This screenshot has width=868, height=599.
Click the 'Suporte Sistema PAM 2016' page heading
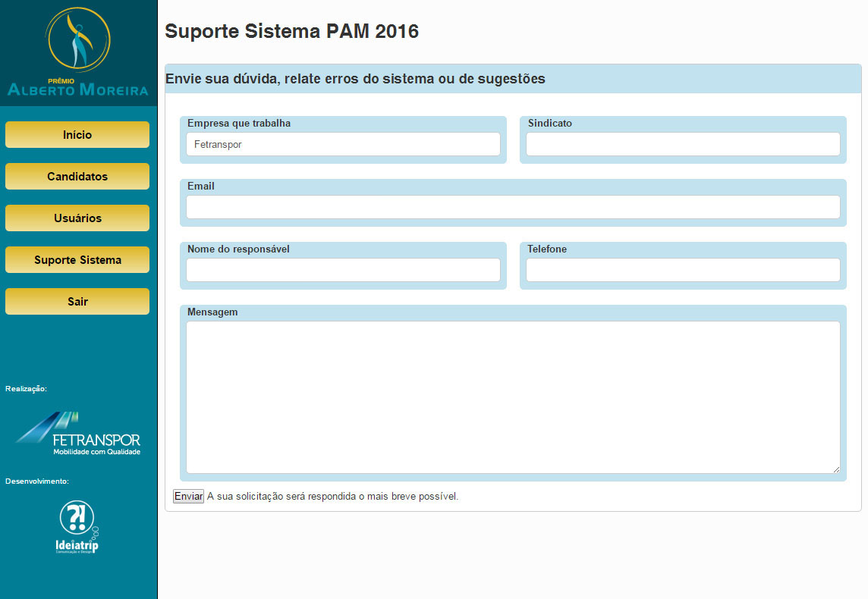(x=291, y=32)
